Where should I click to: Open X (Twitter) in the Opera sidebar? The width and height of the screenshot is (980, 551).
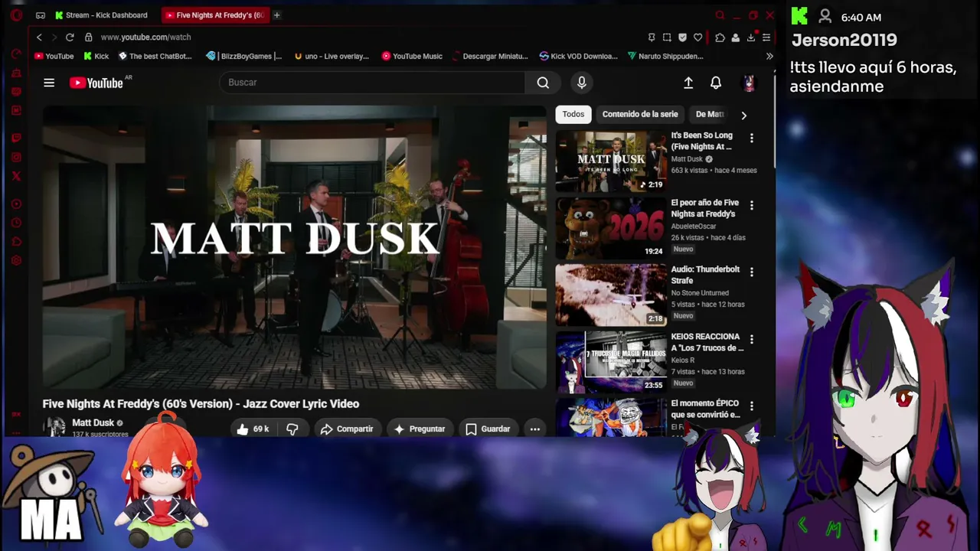click(x=16, y=176)
